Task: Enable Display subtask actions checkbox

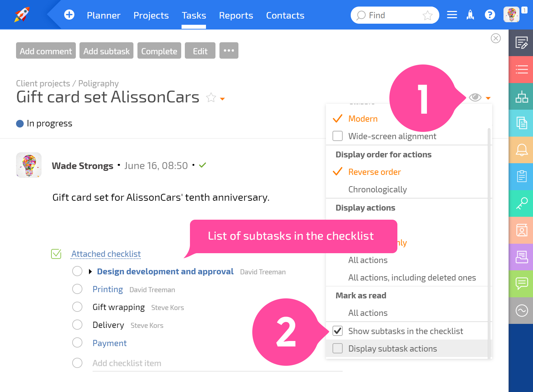Action: pyautogui.click(x=338, y=348)
